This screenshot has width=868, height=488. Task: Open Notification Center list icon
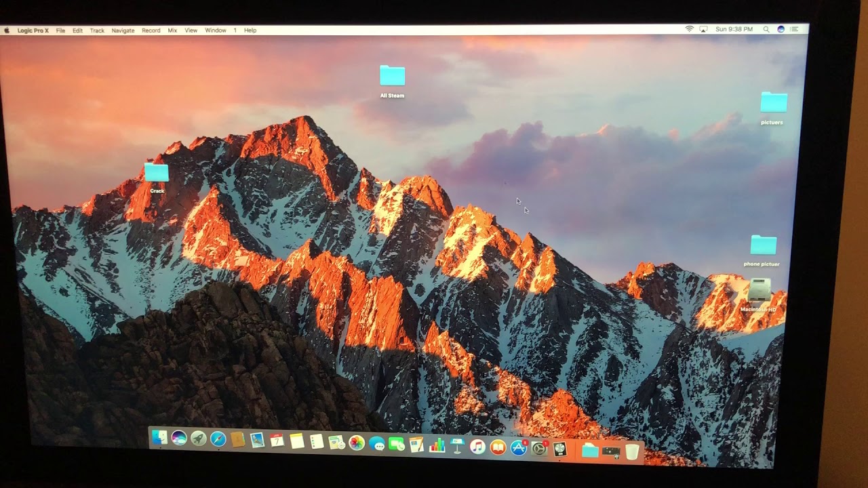[795, 29]
